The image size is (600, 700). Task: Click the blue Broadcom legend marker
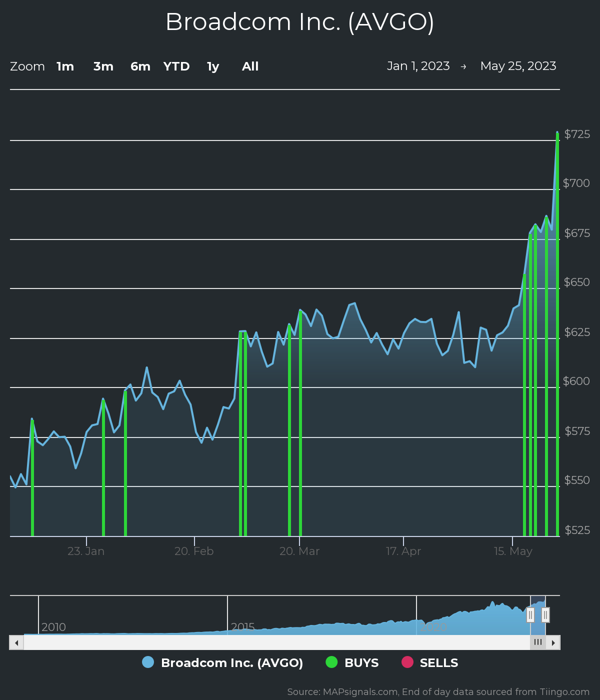click(148, 662)
